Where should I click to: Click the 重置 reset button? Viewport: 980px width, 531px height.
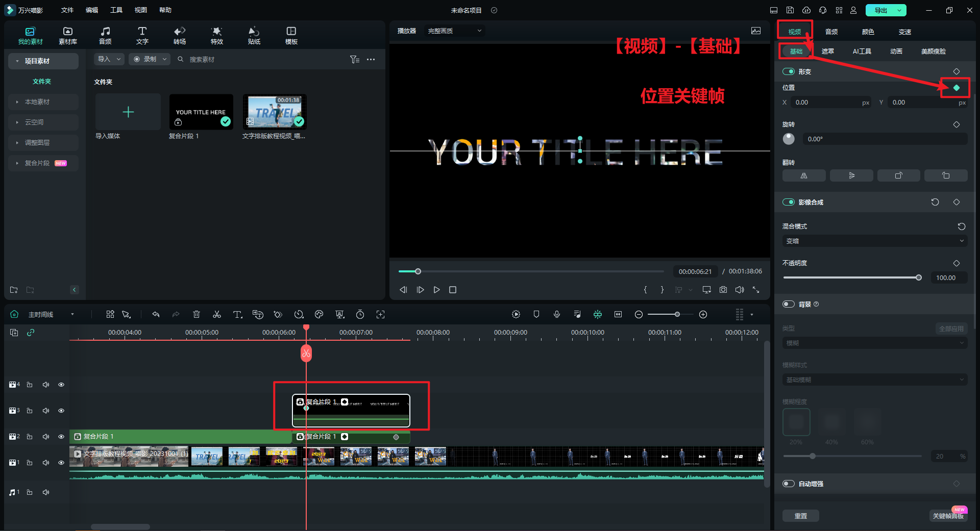tap(800, 516)
